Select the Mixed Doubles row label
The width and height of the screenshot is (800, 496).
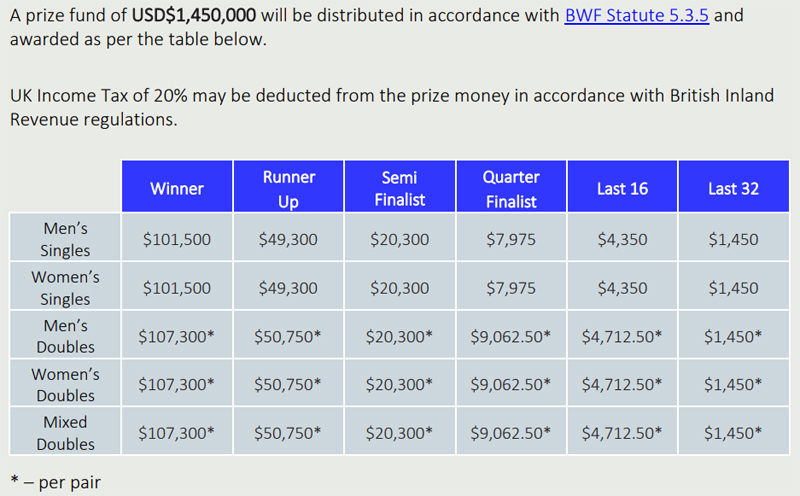pyautogui.click(x=65, y=433)
